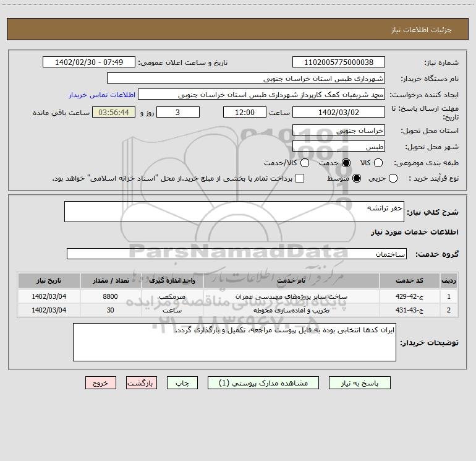Viewport: 476px width, 461px height.
Task: Click the announcement date field 1402/02/30 - 07:49
Action: click(x=89, y=62)
